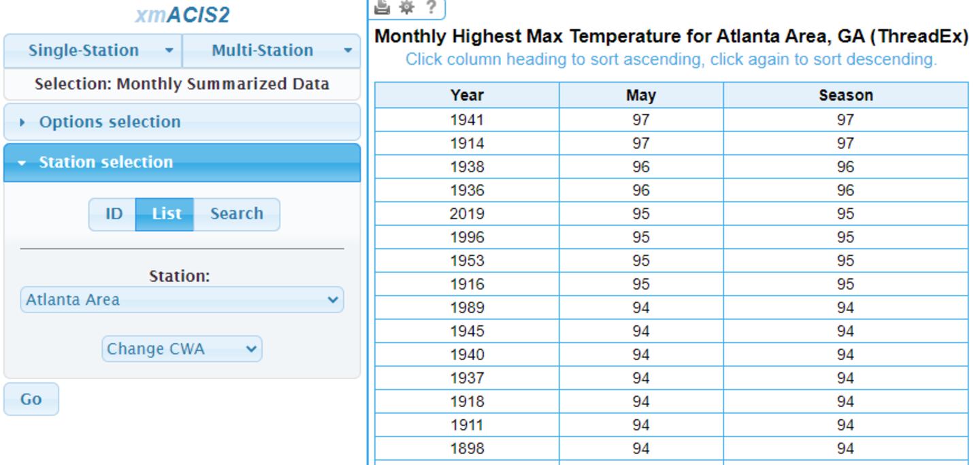Click the Multi-Station menu arrow
This screenshot has height=465, width=980.
pos(348,50)
